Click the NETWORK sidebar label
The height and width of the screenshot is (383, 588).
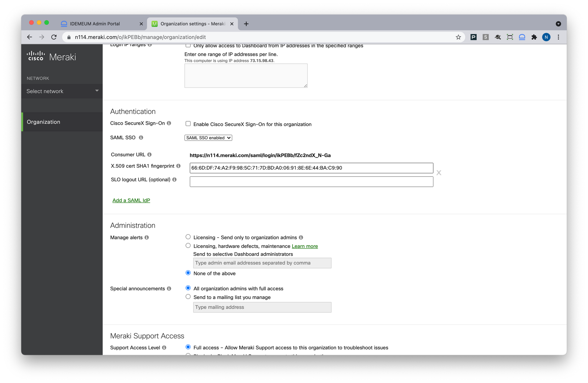pos(38,78)
